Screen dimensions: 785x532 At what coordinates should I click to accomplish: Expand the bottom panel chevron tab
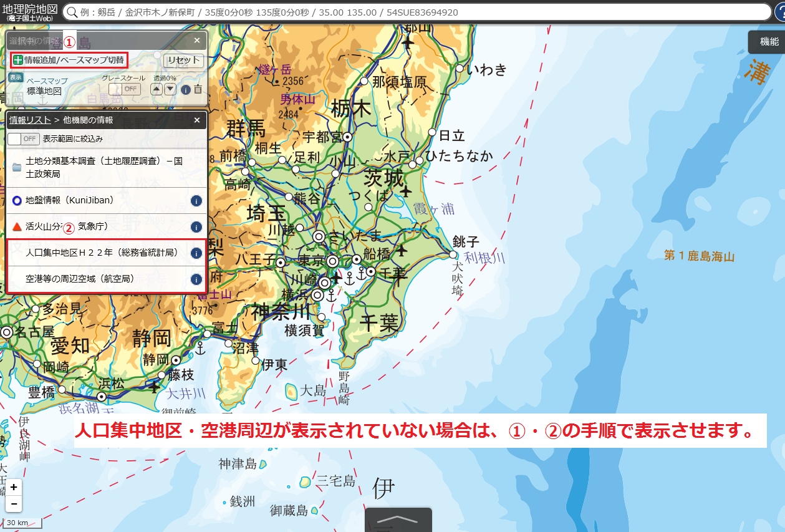point(398,520)
